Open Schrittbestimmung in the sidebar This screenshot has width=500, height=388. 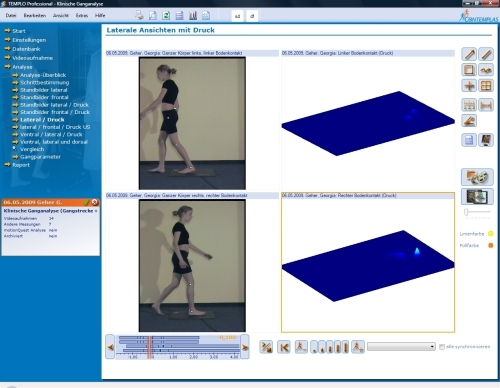(44, 82)
